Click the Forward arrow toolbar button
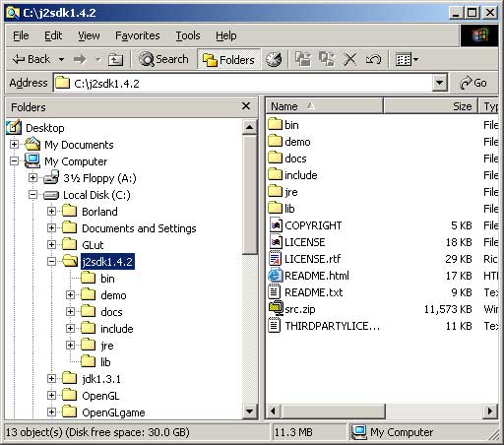The height and width of the screenshot is (445, 504). pyautogui.click(x=80, y=59)
